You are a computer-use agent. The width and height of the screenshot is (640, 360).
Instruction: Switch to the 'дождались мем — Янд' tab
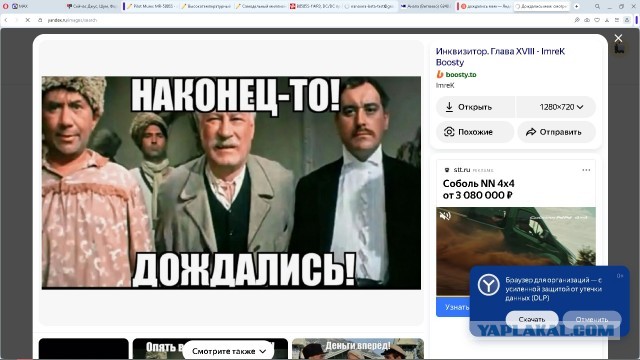pos(484,6)
